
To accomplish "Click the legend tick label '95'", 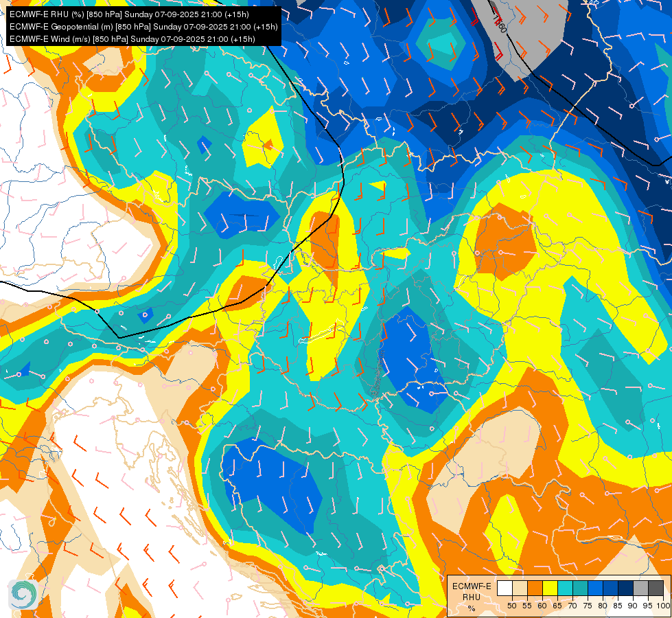I will pos(648,606).
